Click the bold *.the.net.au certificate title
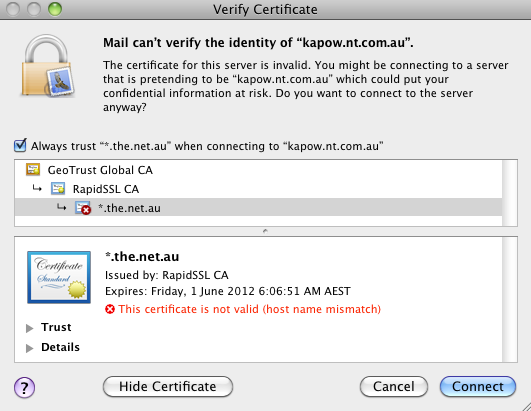 pos(142,257)
